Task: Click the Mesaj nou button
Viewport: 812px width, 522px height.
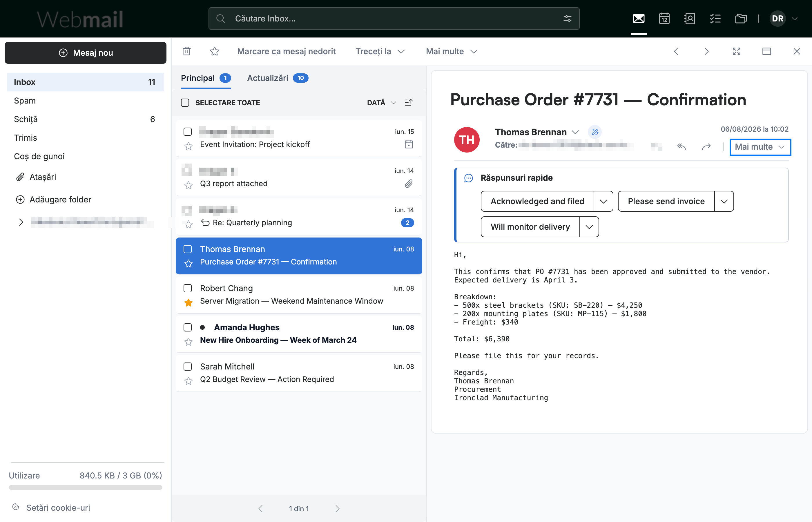Action: [x=85, y=52]
